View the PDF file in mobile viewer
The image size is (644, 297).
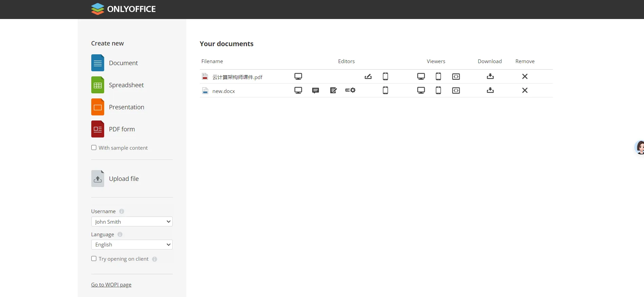coord(438,76)
